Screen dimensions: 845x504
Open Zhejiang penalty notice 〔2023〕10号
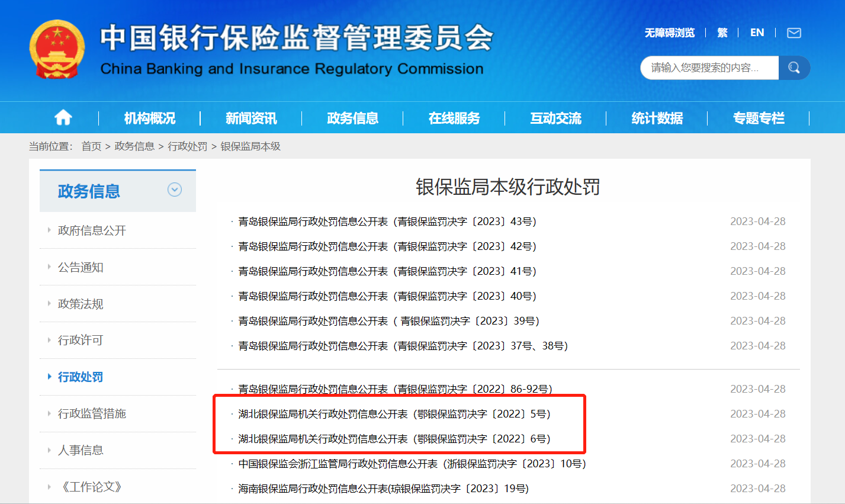coord(412,464)
